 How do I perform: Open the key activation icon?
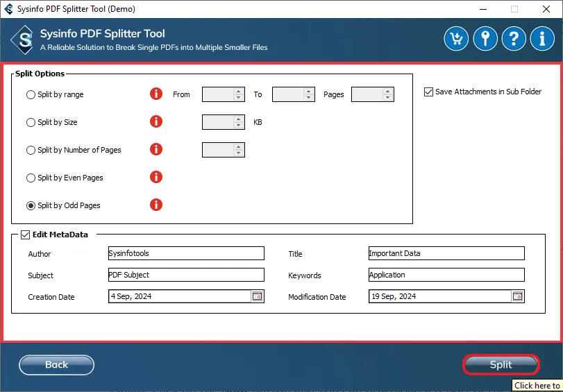point(485,39)
